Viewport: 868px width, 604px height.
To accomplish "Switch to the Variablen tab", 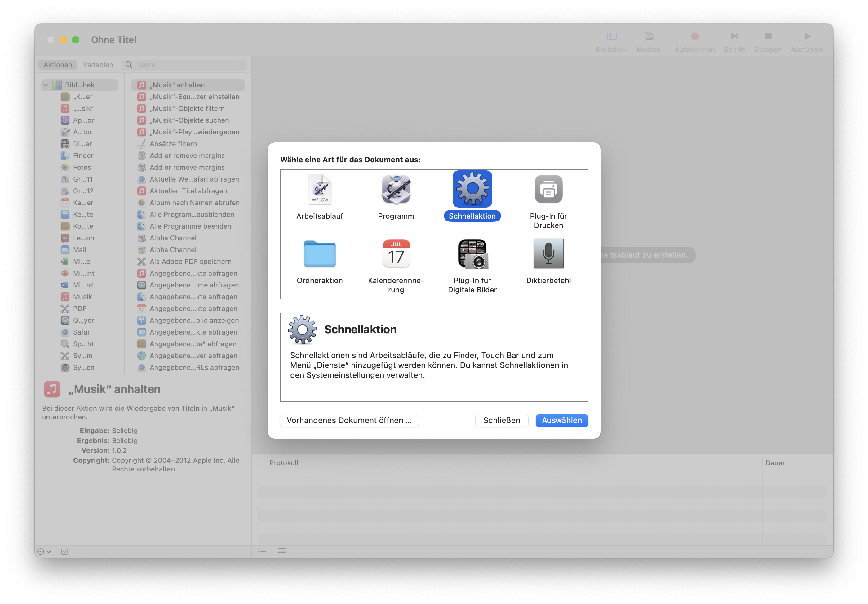I will [98, 65].
